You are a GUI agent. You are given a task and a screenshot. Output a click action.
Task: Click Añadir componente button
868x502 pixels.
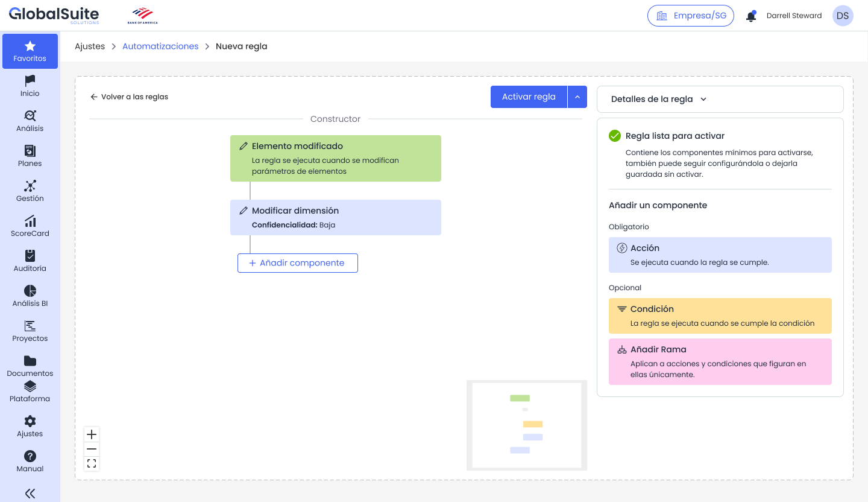298,263
